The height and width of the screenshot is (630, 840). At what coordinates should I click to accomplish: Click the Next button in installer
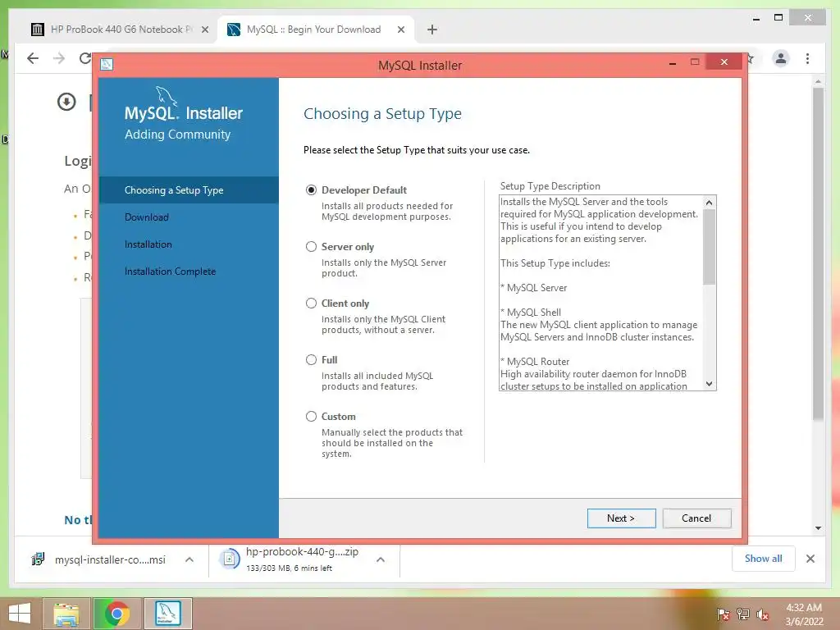[x=622, y=518]
